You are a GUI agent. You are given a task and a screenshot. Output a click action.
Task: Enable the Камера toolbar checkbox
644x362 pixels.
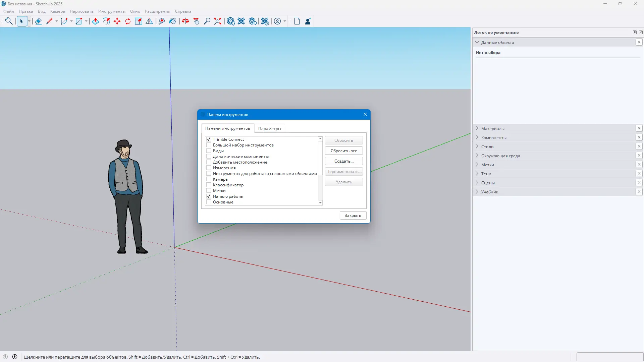[209, 179]
